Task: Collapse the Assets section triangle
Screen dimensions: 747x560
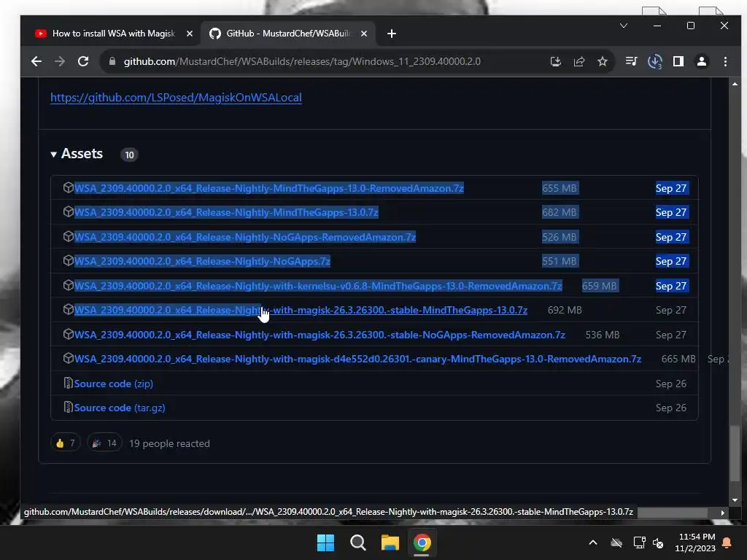Action: pyautogui.click(x=54, y=155)
